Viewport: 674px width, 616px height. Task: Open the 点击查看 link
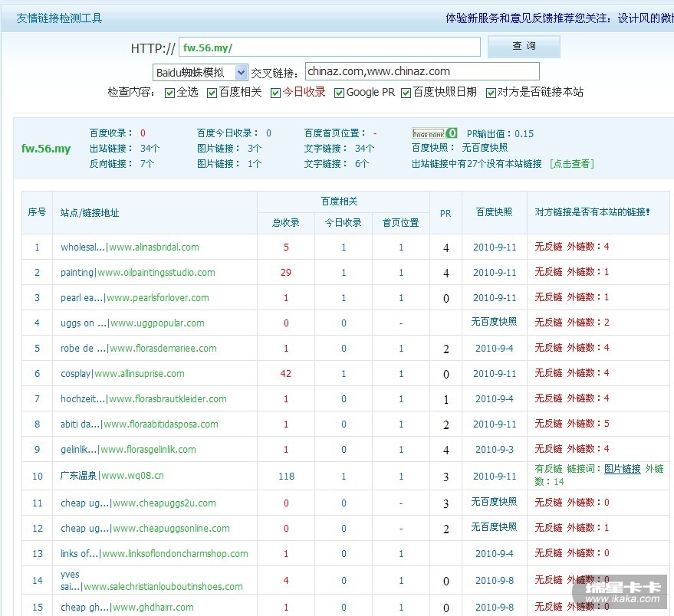(571, 164)
